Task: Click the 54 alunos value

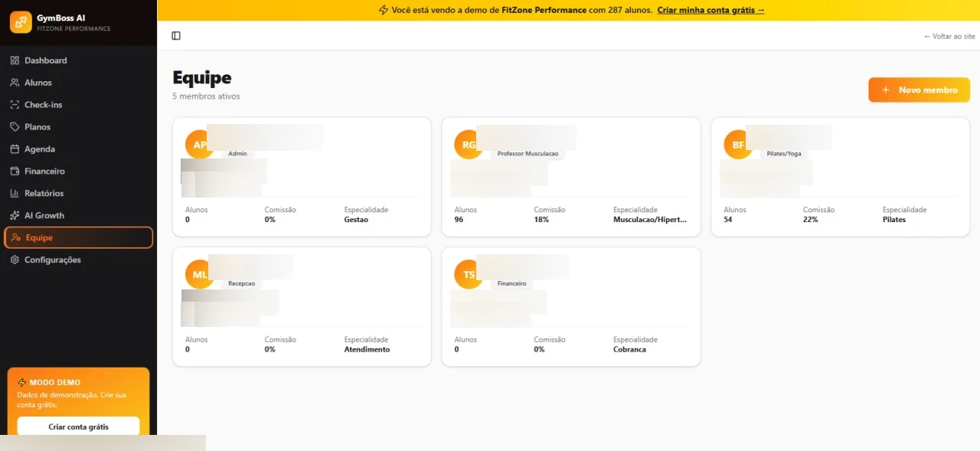Action: (728, 220)
